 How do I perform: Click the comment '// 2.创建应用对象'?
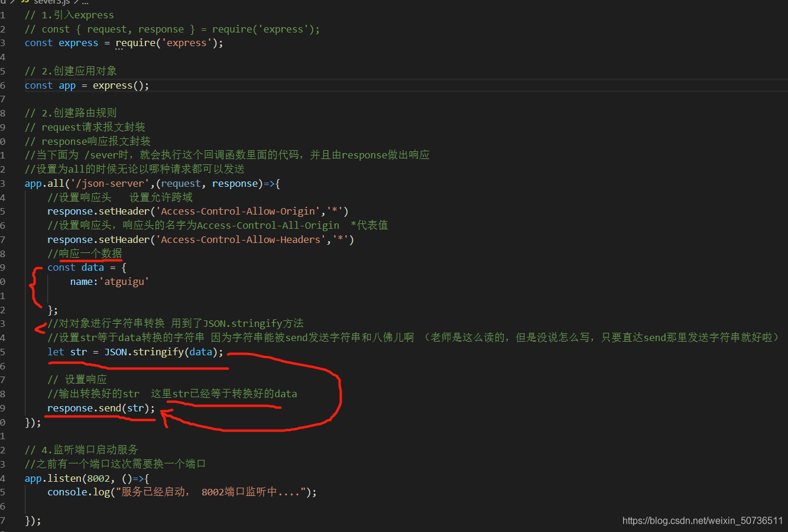(71, 71)
